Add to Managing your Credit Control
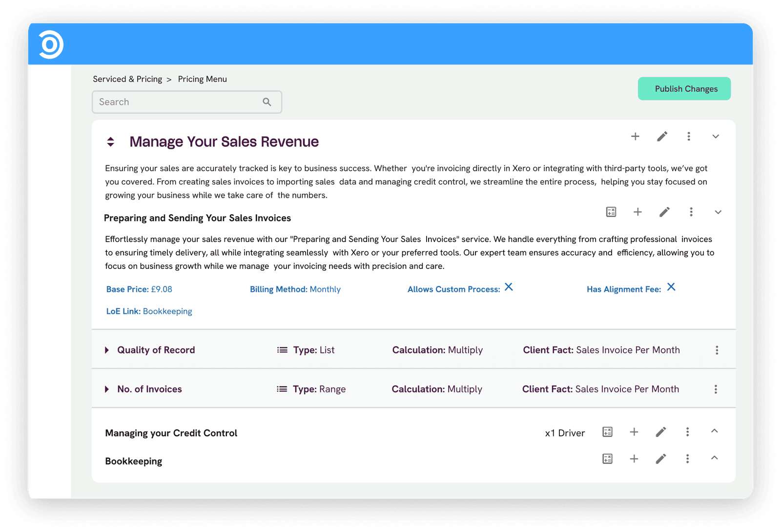The width and height of the screenshot is (781, 532). click(634, 432)
